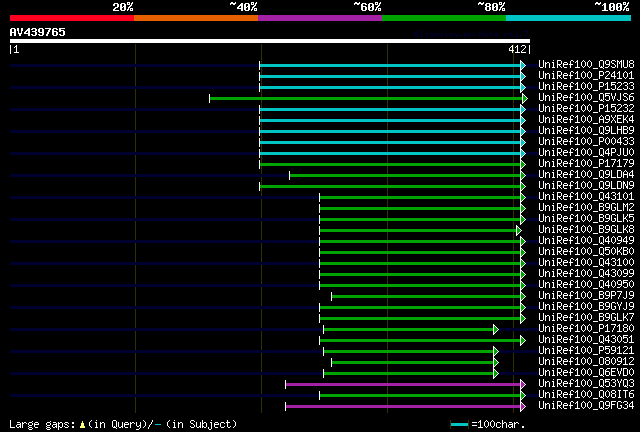Click the arrowhead ending the Q5VJS6 bar
Viewport: 640px width, 432px height.
pyautogui.click(x=525, y=98)
